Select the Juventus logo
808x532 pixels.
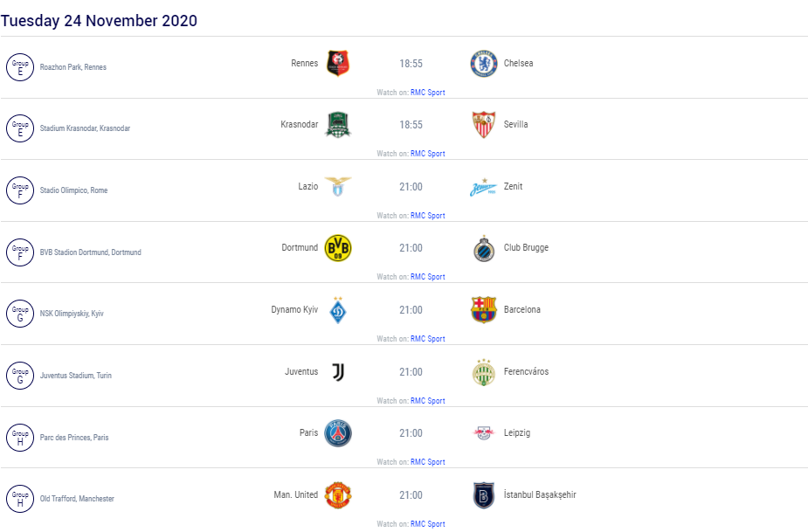coord(338,371)
